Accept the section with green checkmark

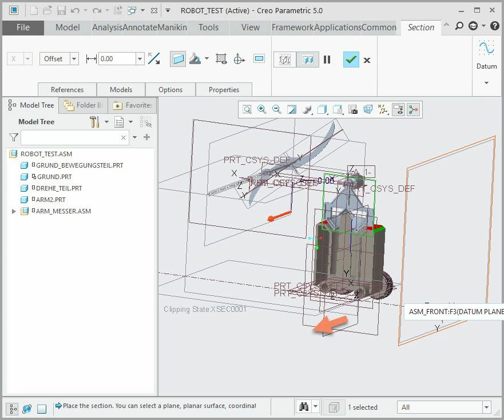tap(351, 60)
